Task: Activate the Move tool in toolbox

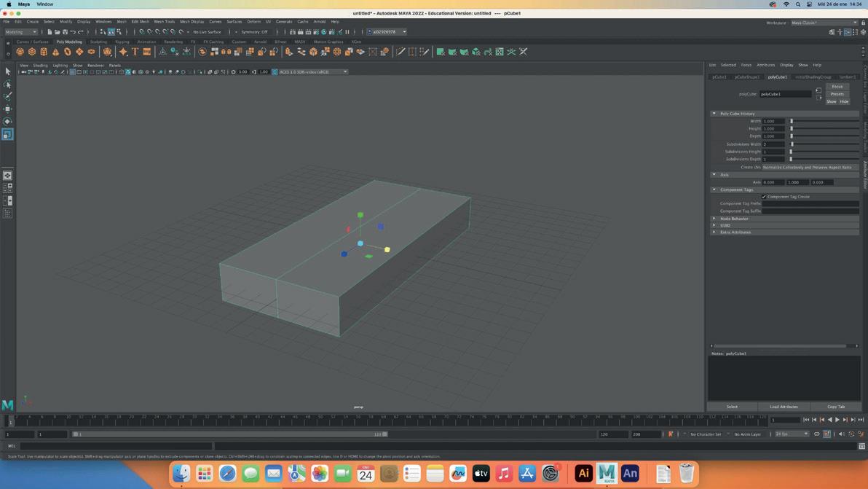Action: click(7, 109)
